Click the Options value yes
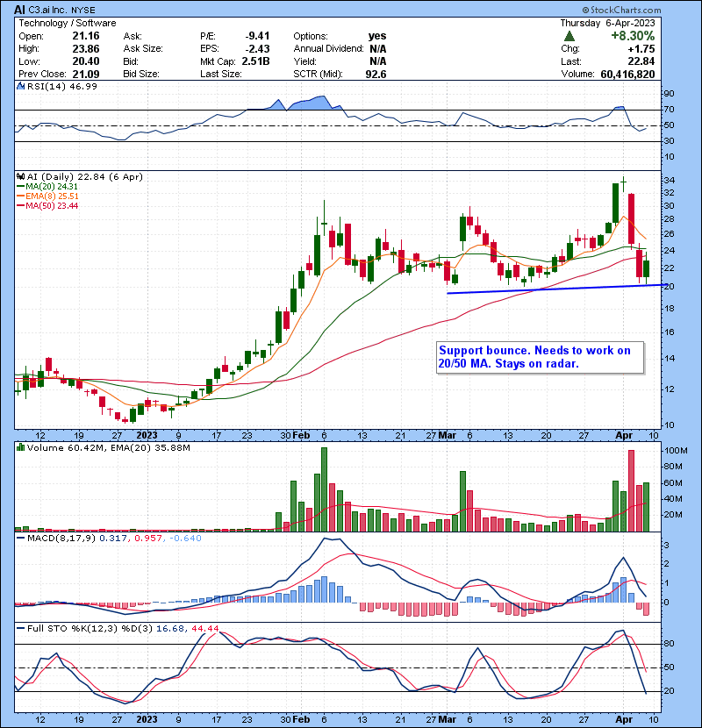Viewport: 702px width, 728px height. coord(377,36)
